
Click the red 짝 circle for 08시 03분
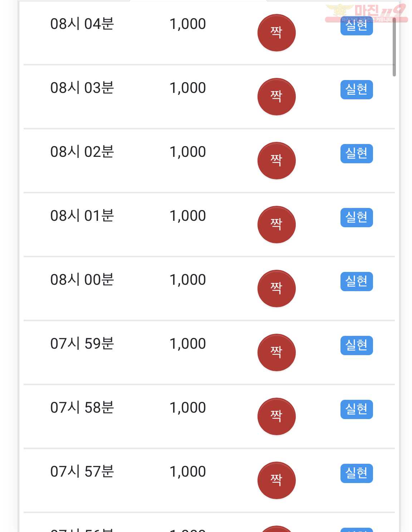click(x=276, y=97)
